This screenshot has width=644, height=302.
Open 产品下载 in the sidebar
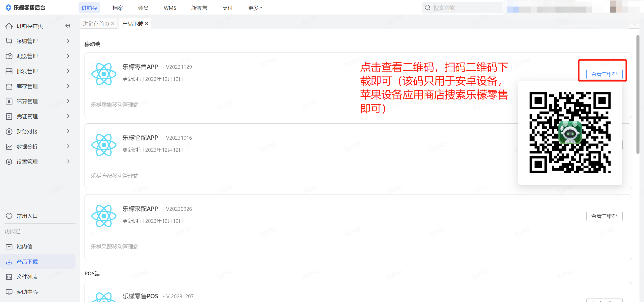point(38,262)
